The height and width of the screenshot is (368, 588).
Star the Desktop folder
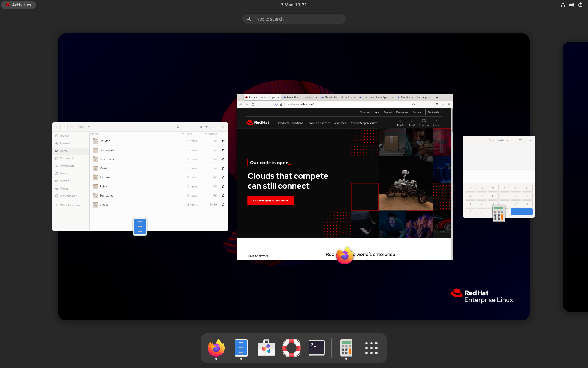(x=223, y=141)
